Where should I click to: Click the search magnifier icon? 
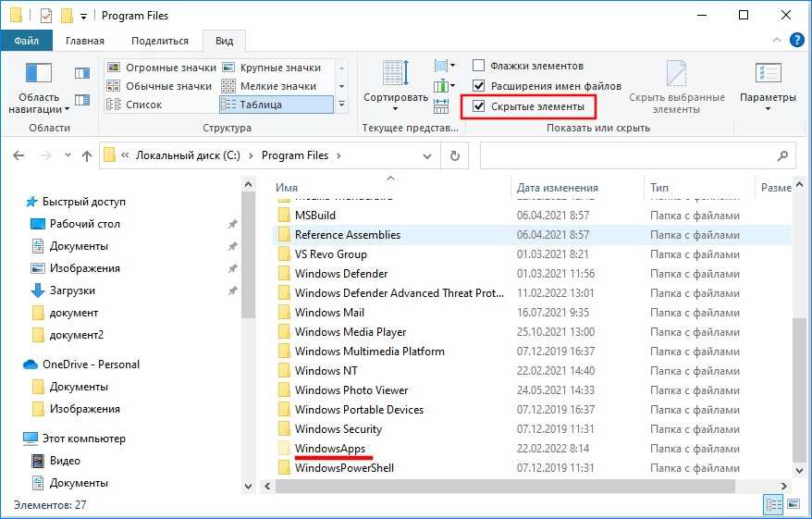pyautogui.click(x=782, y=155)
